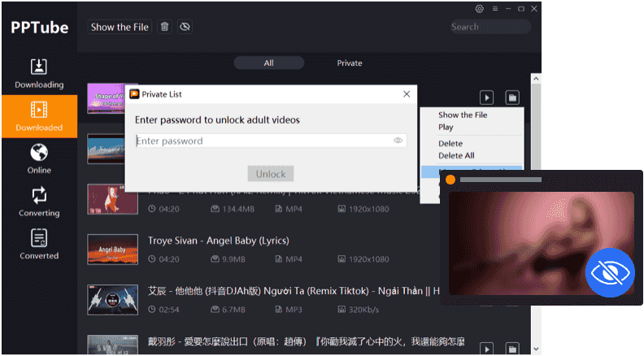The image size is (644, 356).
Task: Open the Online browser section
Action: (x=39, y=159)
